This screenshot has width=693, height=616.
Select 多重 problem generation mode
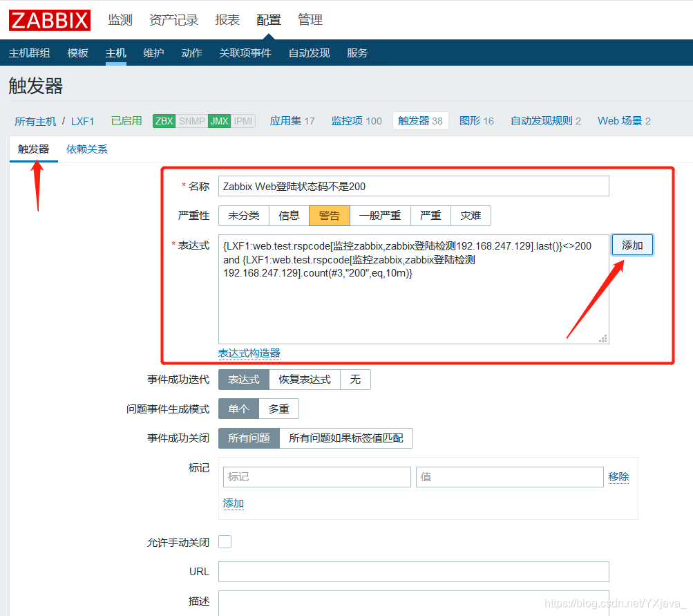point(279,409)
